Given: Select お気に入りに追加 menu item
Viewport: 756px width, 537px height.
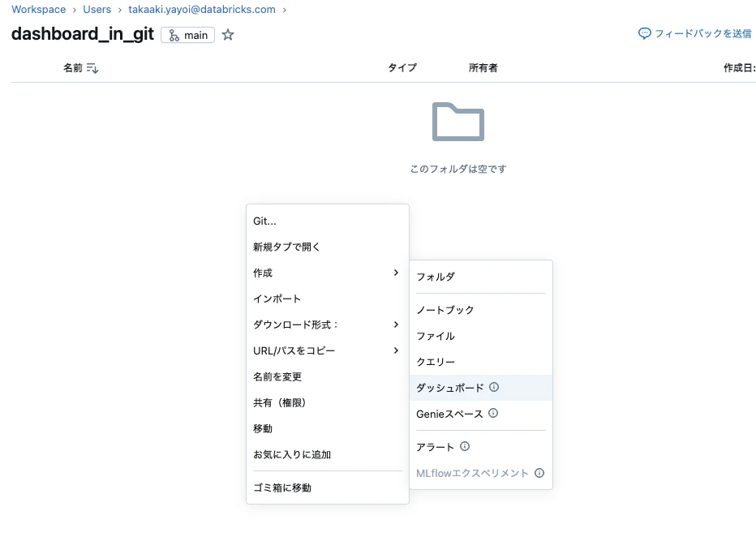Looking at the screenshot, I should click(328, 454).
